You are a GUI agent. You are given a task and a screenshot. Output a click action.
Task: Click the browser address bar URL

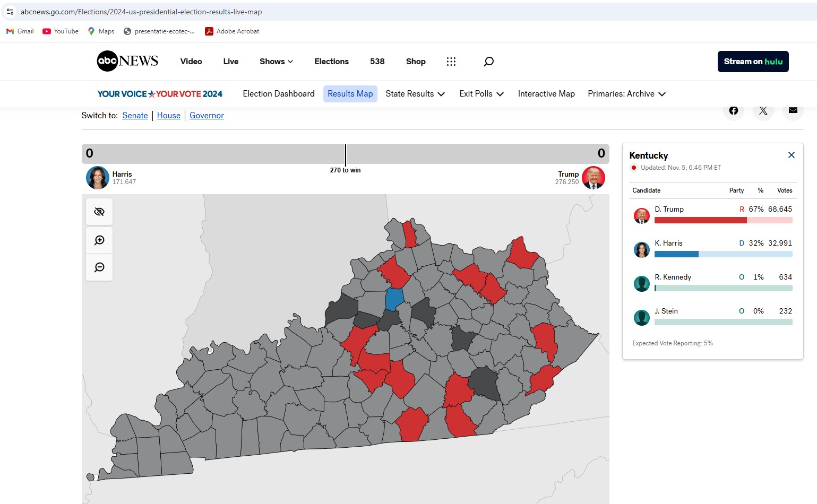(x=141, y=12)
